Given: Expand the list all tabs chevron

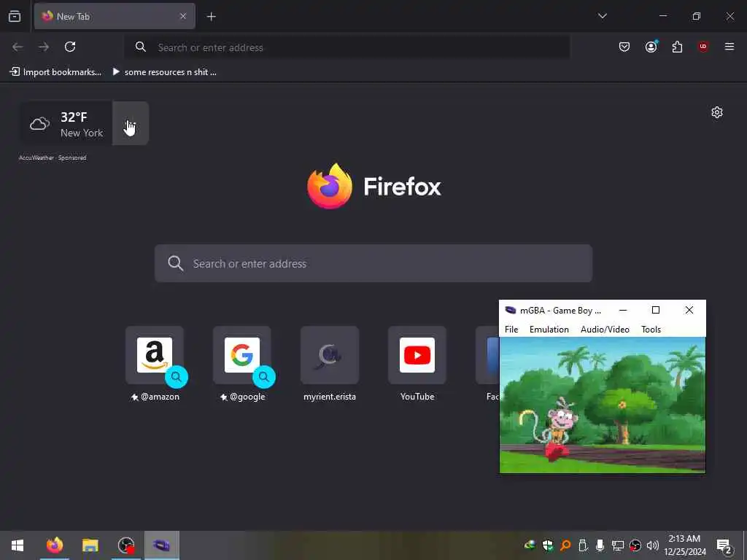Looking at the screenshot, I should (602, 16).
